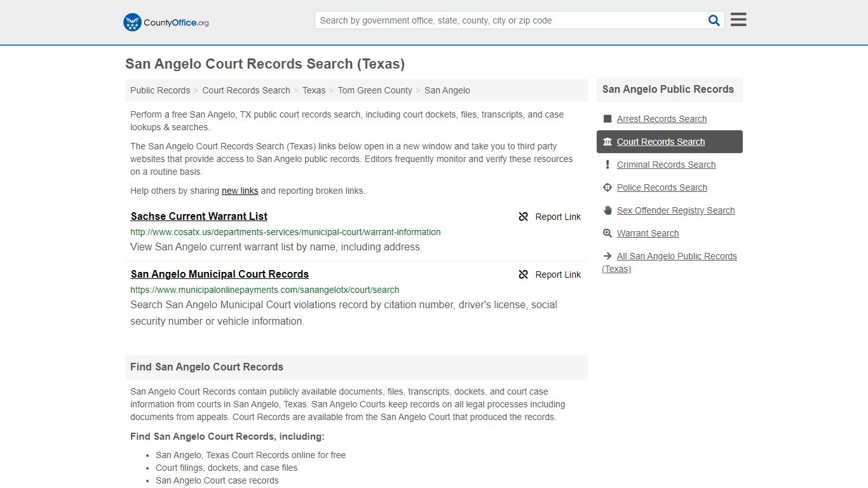
Task: Open Arrest Records Search in sidebar
Action: click(x=661, y=119)
